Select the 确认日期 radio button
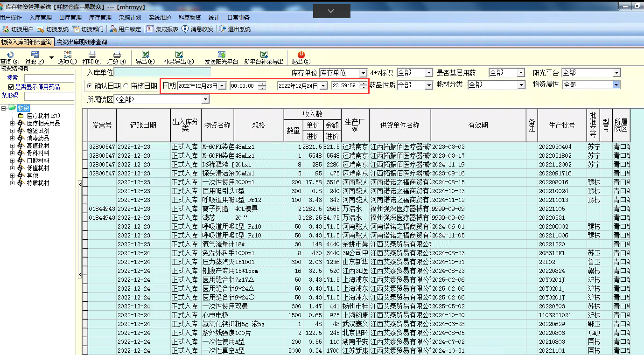The height and width of the screenshot is (355, 644). click(90, 86)
